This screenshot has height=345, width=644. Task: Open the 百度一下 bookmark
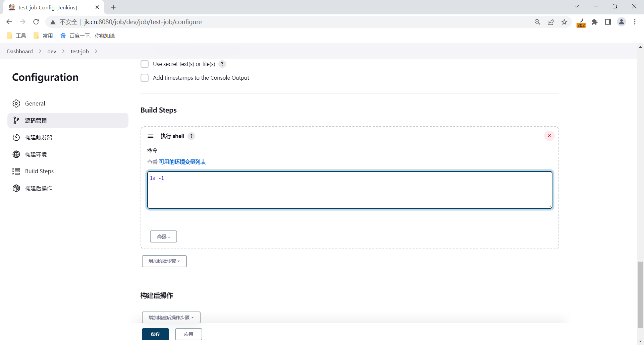coord(88,36)
